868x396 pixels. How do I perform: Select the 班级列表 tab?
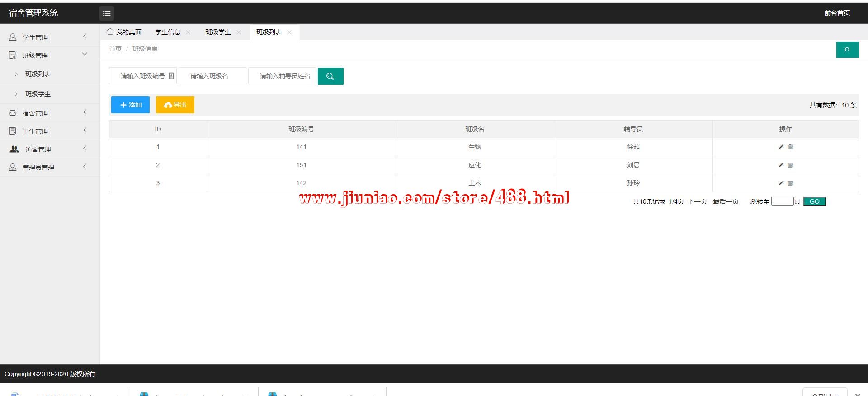point(269,32)
